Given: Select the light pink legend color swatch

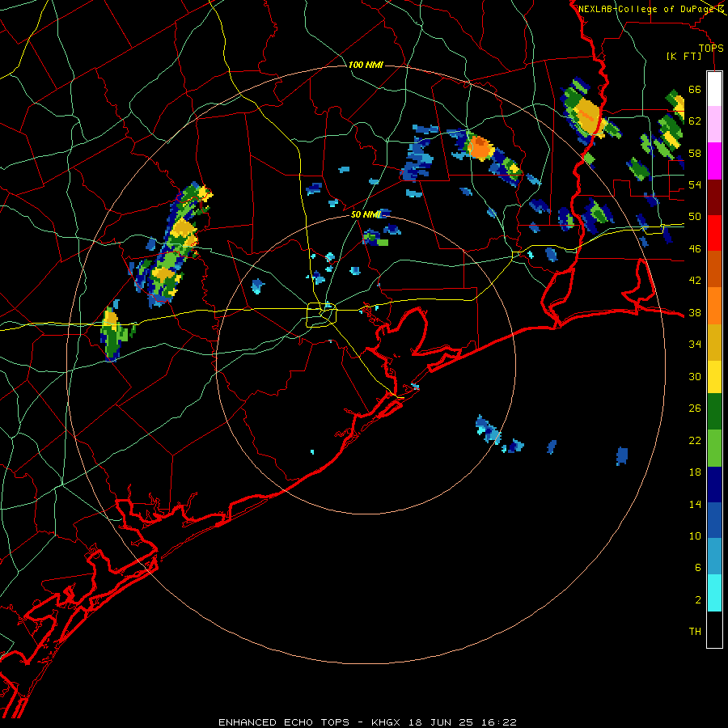Looking at the screenshot, I should click(x=714, y=125).
